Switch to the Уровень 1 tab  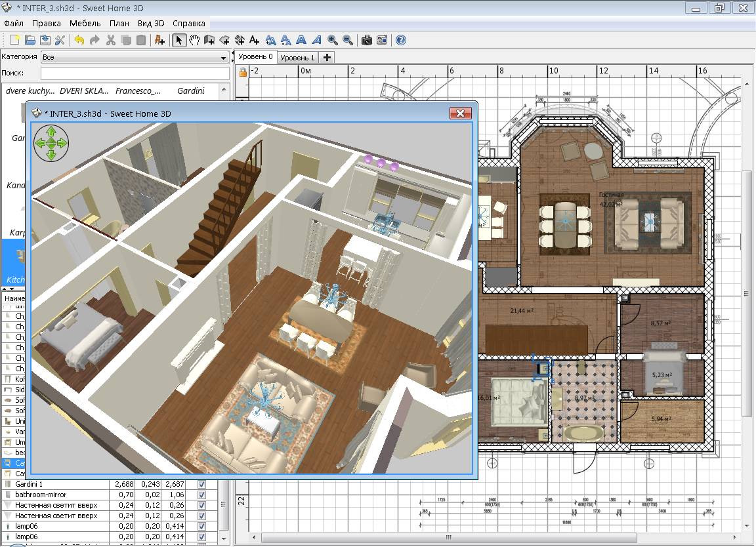[297, 57]
